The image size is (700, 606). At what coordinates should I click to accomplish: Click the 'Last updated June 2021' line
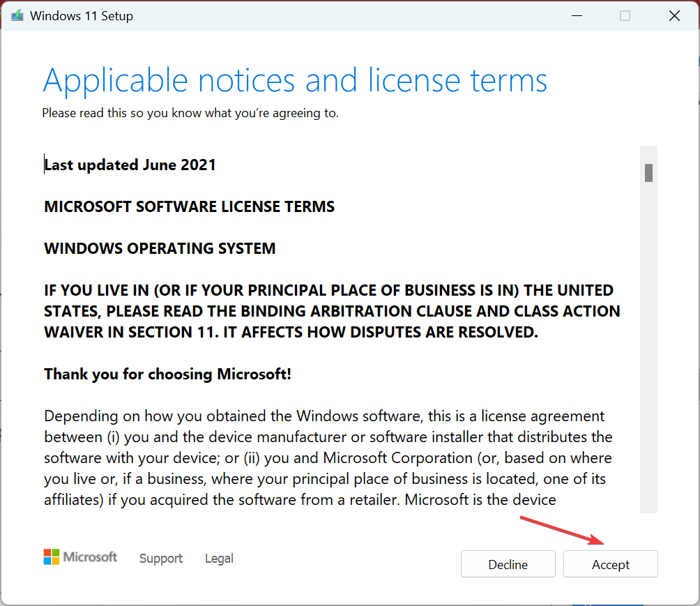pyautogui.click(x=130, y=165)
